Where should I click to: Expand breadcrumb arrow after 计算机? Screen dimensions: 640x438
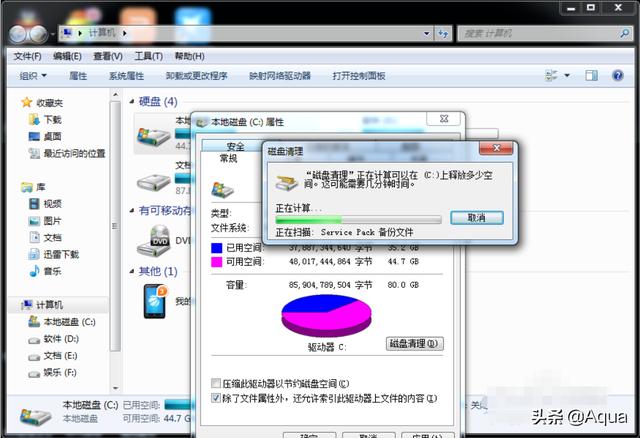tap(124, 33)
